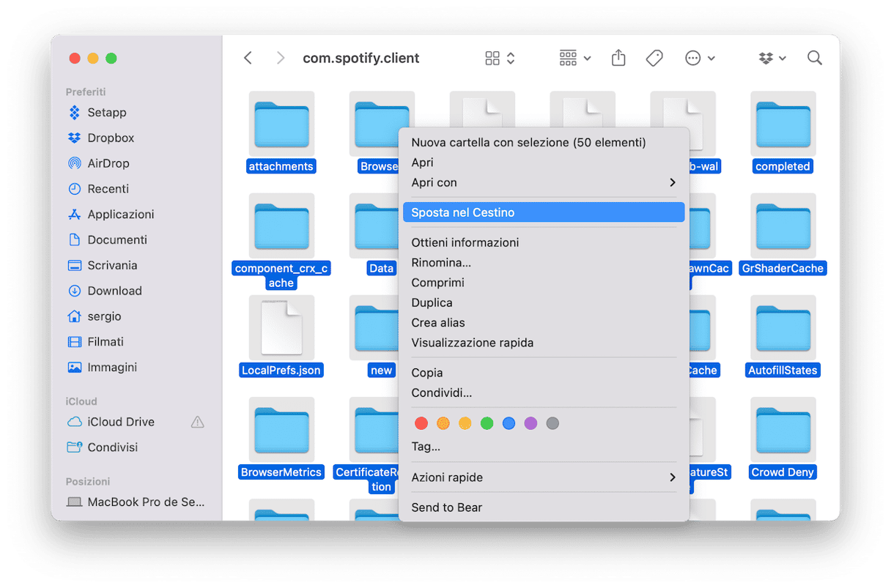Apply the green tag color

(487, 423)
